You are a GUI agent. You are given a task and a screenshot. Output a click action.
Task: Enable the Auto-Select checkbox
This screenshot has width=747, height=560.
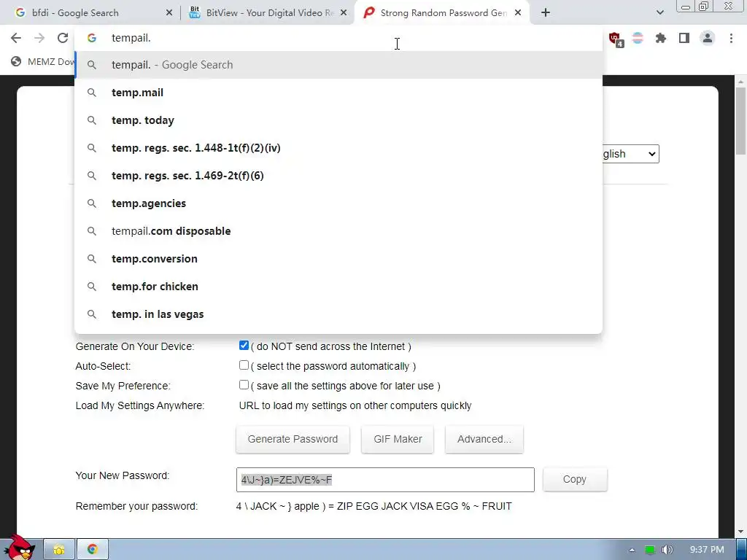click(x=244, y=365)
